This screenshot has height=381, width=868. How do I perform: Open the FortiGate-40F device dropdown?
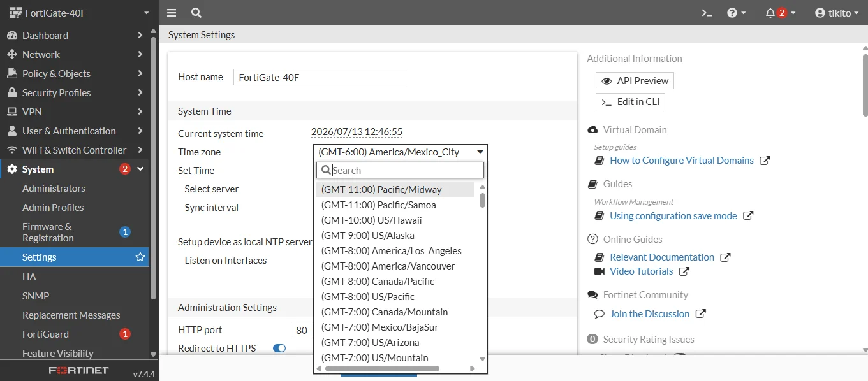coord(79,13)
